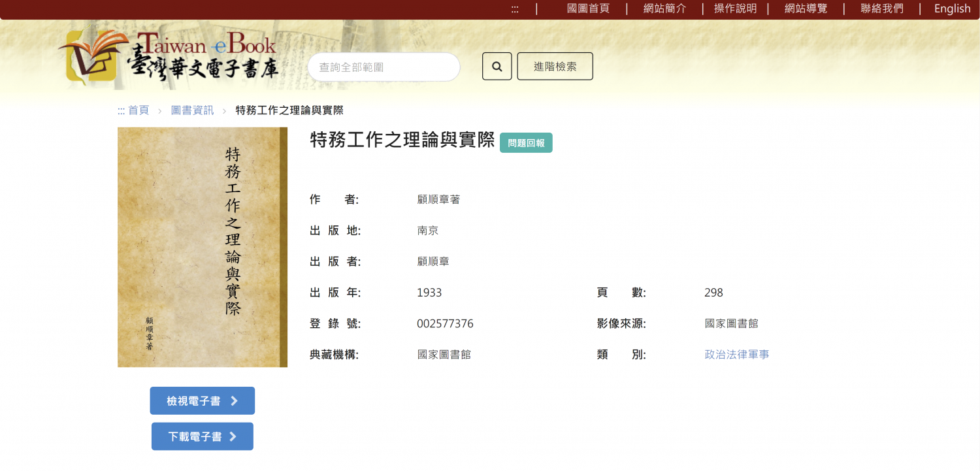
Task: Click the book cover thumbnail image
Action: point(202,247)
